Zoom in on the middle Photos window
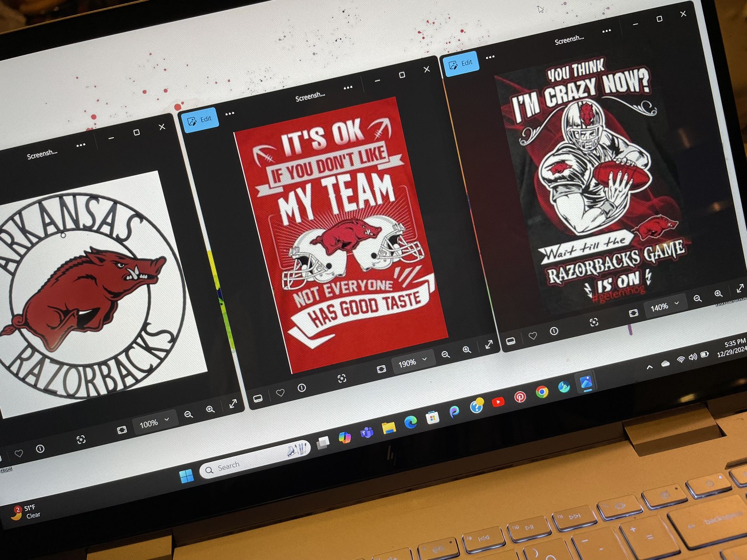Viewport: 747px width, 560px height. (x=467, y=350)
